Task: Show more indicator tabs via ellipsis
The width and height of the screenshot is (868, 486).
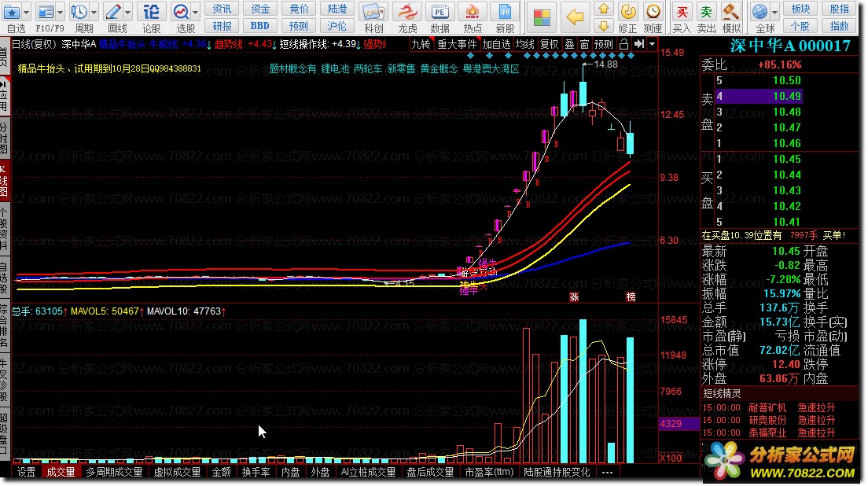Action: 607,472
